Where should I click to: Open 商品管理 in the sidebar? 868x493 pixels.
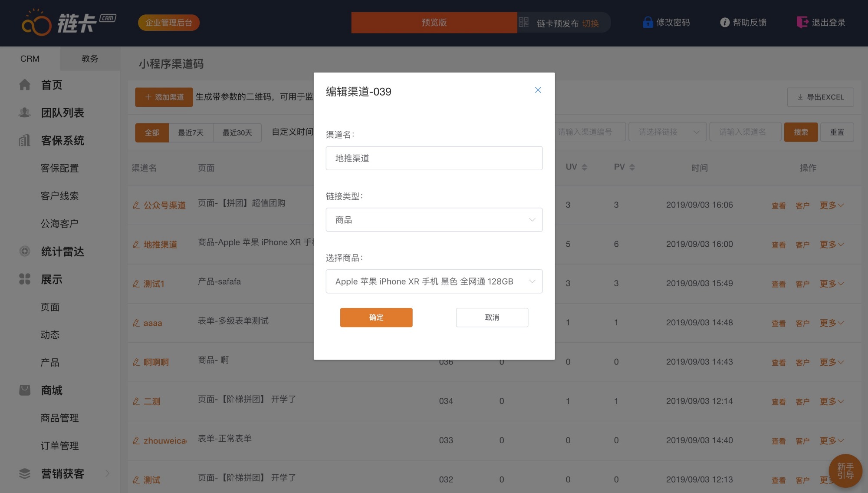pos(59,418)
